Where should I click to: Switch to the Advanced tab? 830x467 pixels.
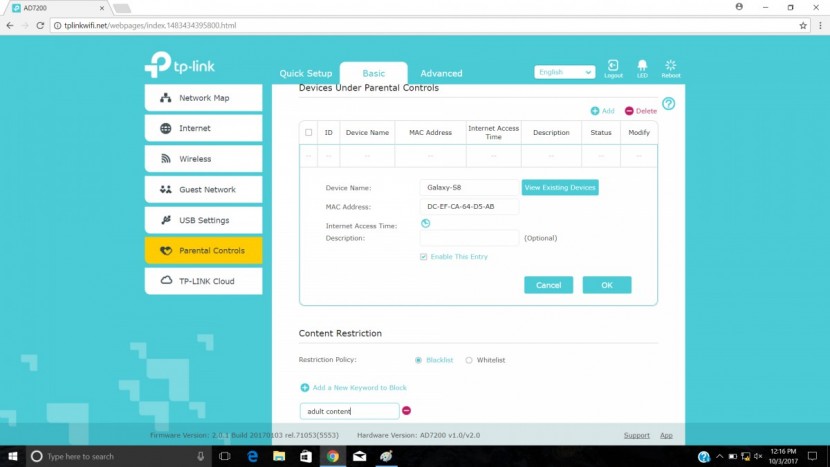[441, 74]
